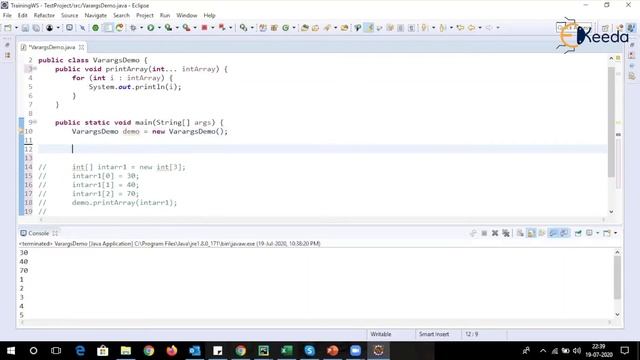
Task: Click the Coverage run icon in toolbar
Action: click(x=168, y=28)
